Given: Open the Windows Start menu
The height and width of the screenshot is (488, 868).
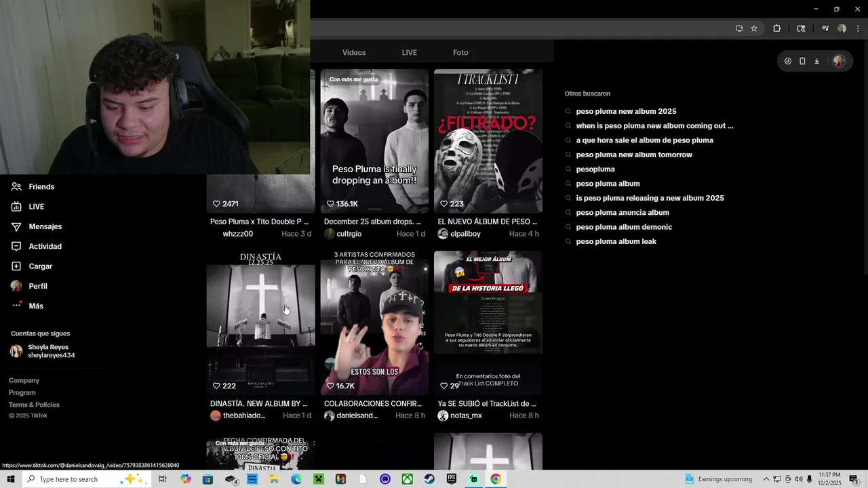Looking at the screenshot, I should [x=11, y=479].
